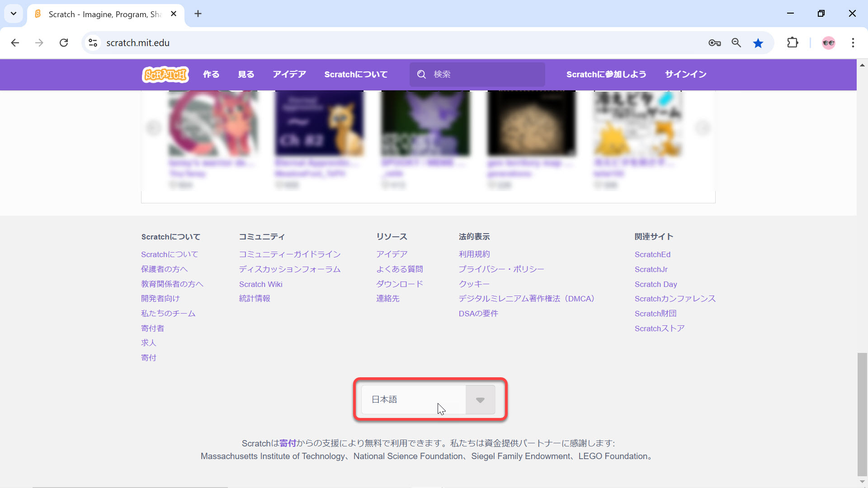Viewport: 868px width, 488px height.
Task: Open Chrome three-dot menu
Action: coord(853,43)
